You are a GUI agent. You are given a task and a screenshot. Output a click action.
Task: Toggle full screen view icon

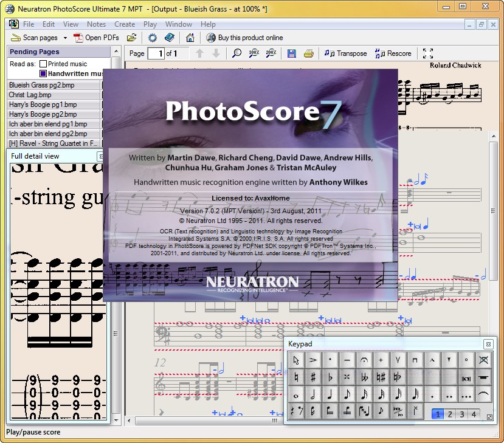pos(428,53)
